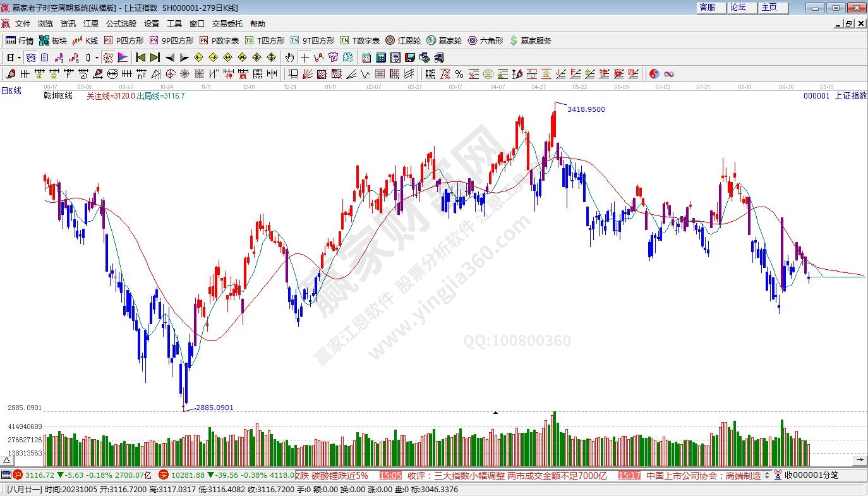Select the crosshair cursor tool

tap(304, 57)
